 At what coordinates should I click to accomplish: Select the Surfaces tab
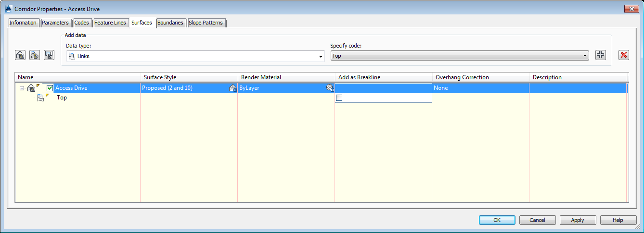coord(142,22)
